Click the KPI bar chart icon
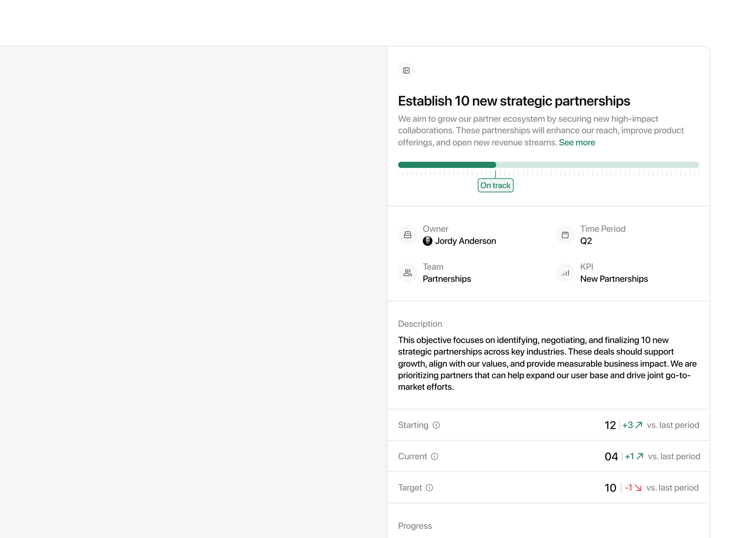 pyautogui.click(x=565, y=273)
